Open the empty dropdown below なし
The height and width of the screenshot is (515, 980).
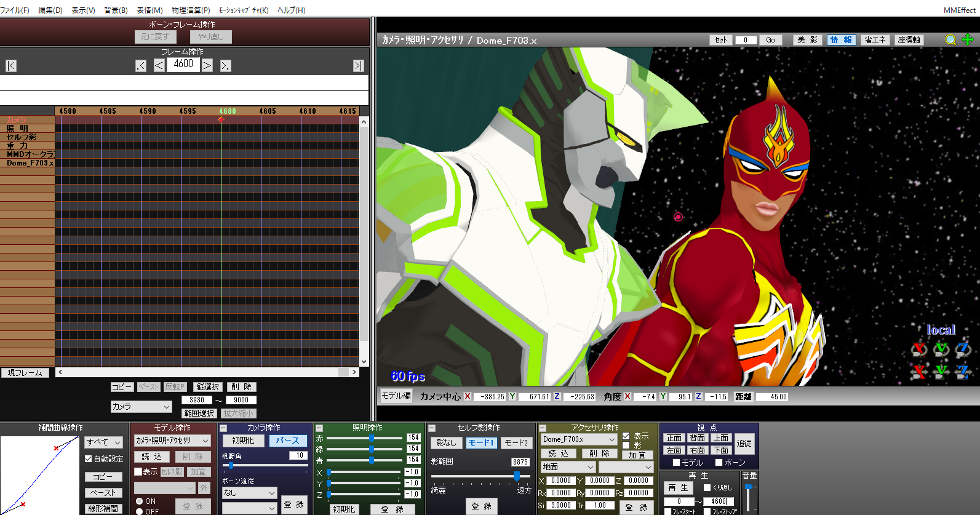tap(249, 508)
